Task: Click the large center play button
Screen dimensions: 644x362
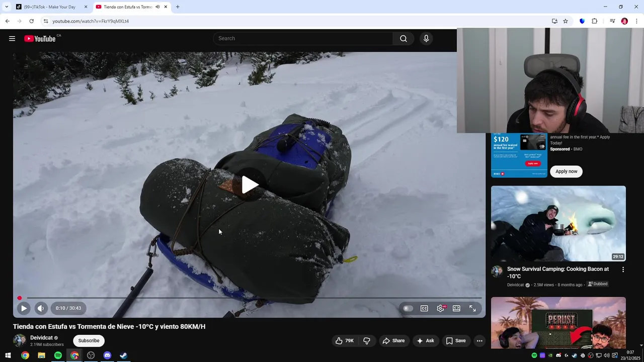Action: point(250,185)
